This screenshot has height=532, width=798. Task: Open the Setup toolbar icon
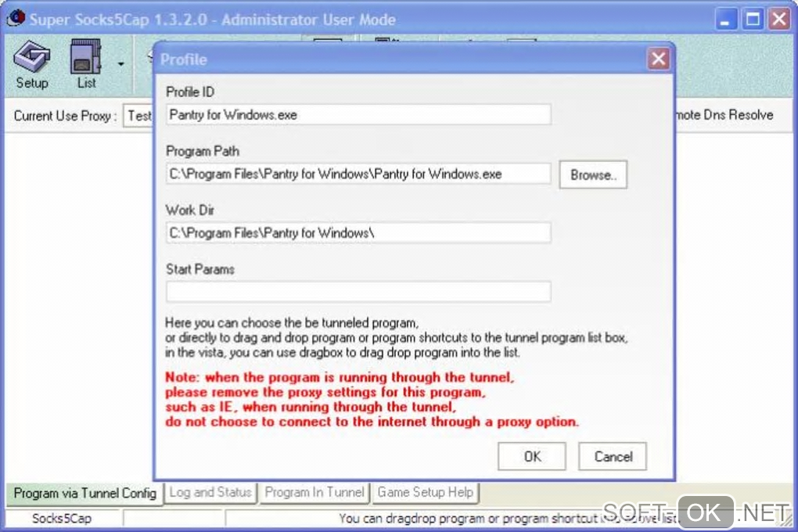31,64
